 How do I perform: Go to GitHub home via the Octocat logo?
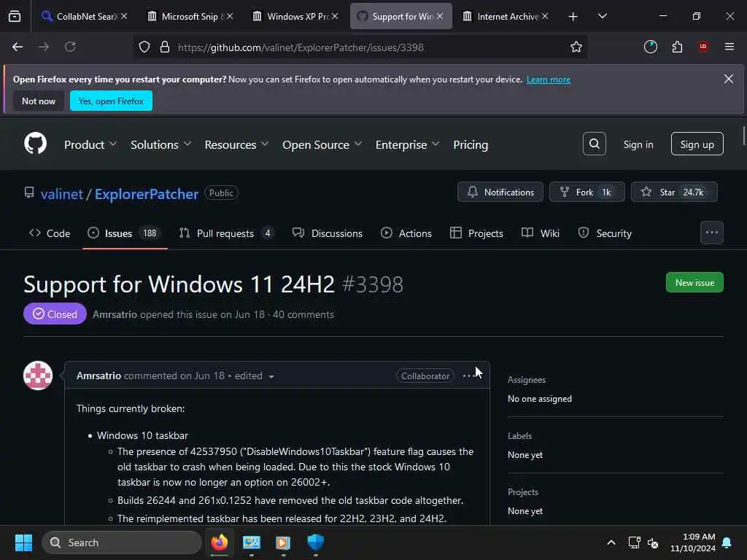pyautogui.click(x=36, y=144)
